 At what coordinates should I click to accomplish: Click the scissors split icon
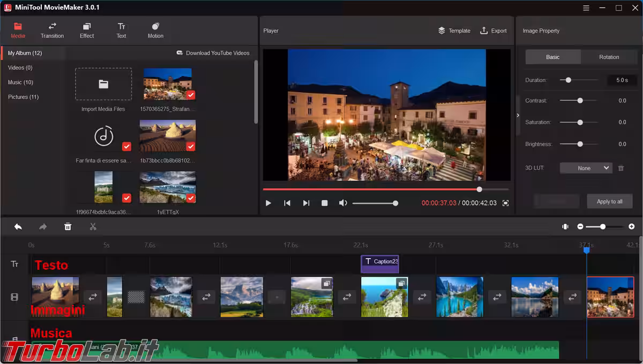click(x=93, y=227)
